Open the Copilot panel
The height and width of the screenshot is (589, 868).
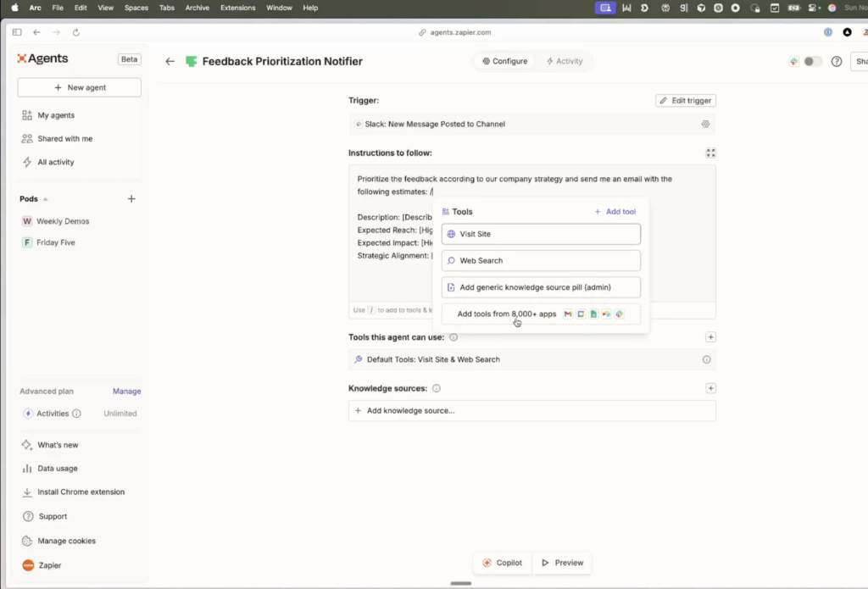503,563
